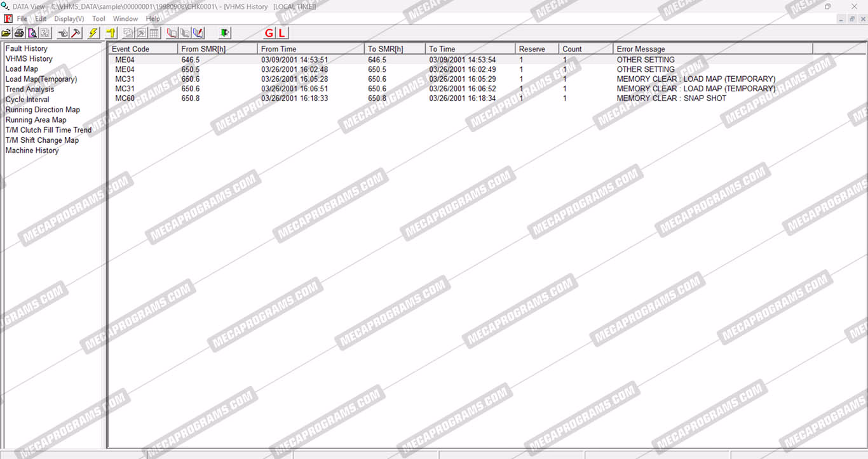The height and width of the screenshot is (459, 868).
Task: Select Fault History in the left panel
Action: coord(26,49)
